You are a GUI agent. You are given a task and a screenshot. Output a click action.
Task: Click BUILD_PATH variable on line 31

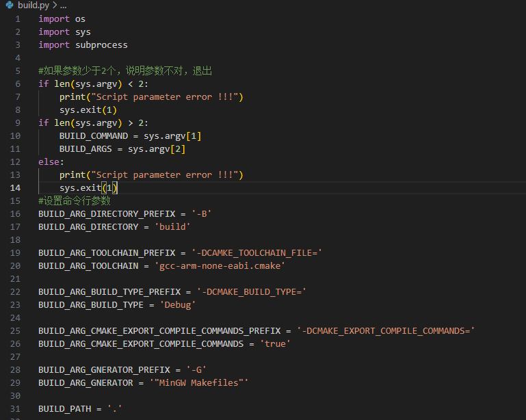65,409
